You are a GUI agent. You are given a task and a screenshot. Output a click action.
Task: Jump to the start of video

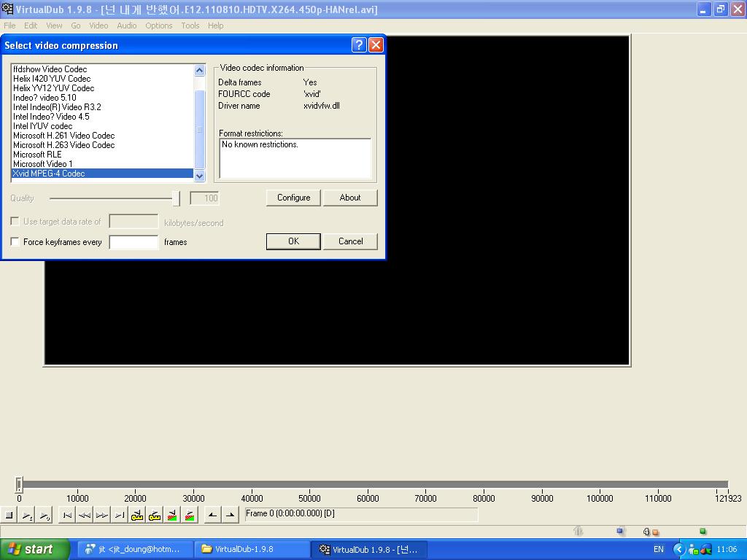tap(67, 516)
